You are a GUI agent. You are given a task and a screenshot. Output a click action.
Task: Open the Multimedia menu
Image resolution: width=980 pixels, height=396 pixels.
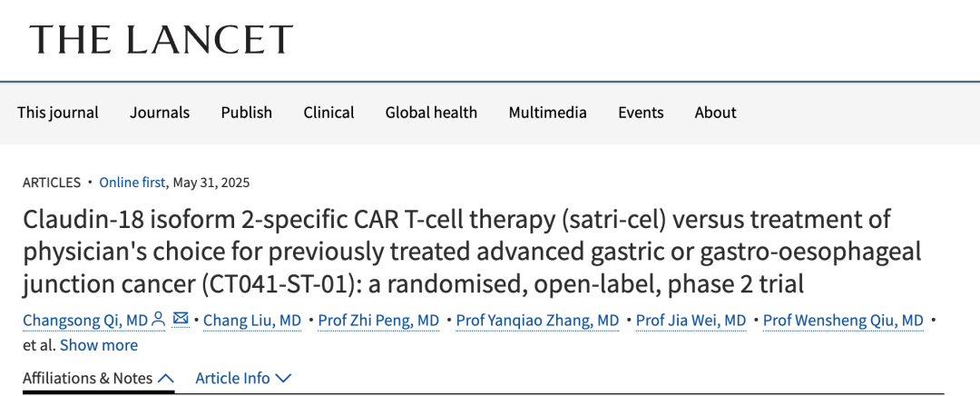tap(547, 113)
